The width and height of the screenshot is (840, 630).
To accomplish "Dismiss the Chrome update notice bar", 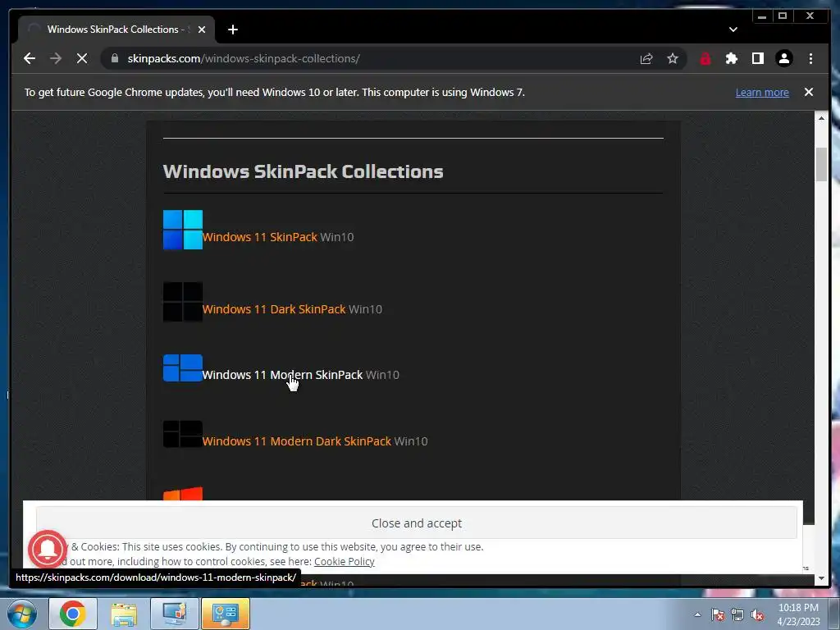I will tap(808, 92).
